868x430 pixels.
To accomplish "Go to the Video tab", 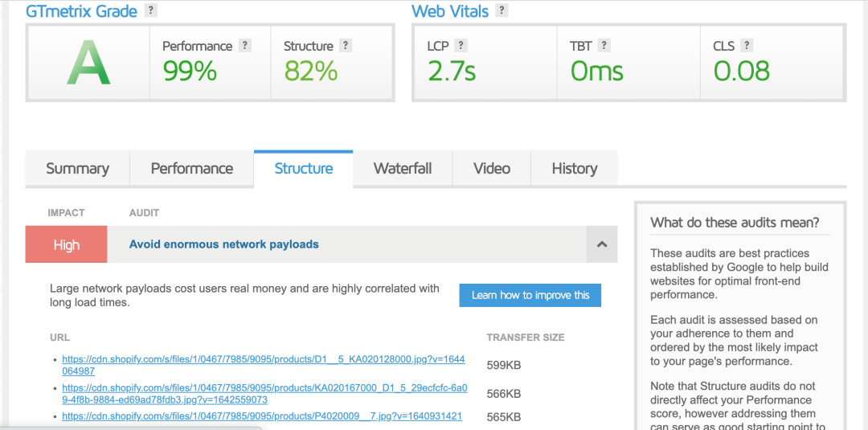I will [x=492, y=169].
